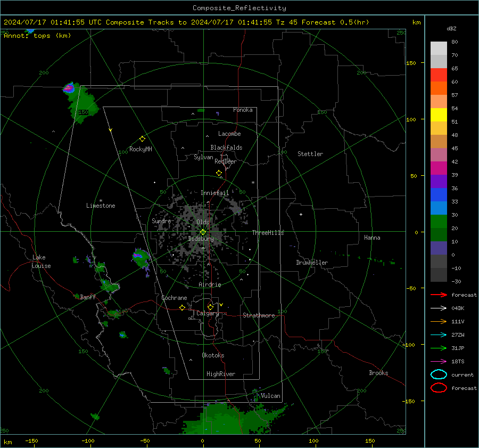Viewport: 479px width, 448px height.
Task: Click the Cochrane city label
Action: click(174, 298)
